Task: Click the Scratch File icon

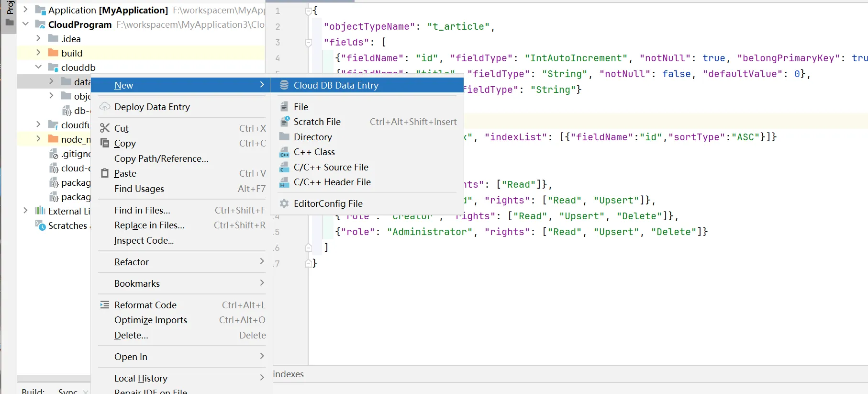Action: point(284,122)
